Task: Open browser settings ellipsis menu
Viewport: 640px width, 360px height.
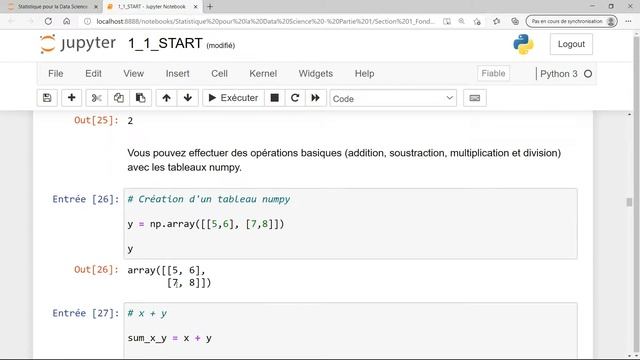Action: coord(628,21)
